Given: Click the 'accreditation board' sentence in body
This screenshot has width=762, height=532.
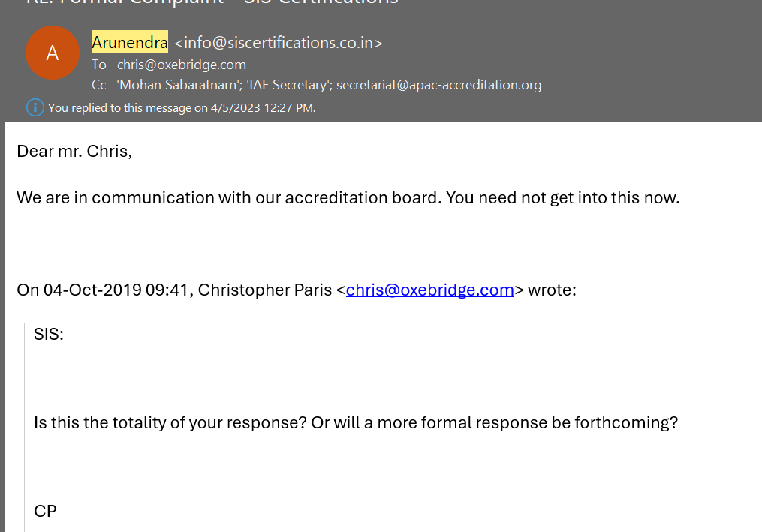Looking at the screenshot, I should pyautogui.click(x=348, y=198).
